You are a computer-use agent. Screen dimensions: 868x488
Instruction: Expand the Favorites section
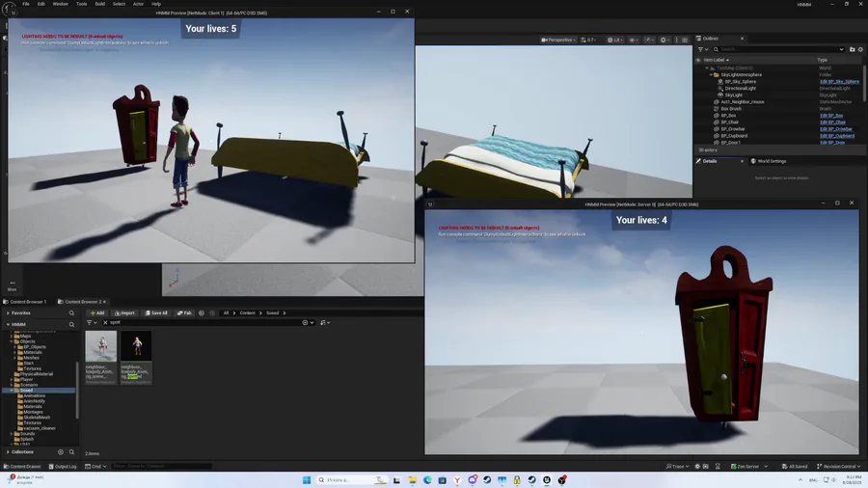[8, 313]
